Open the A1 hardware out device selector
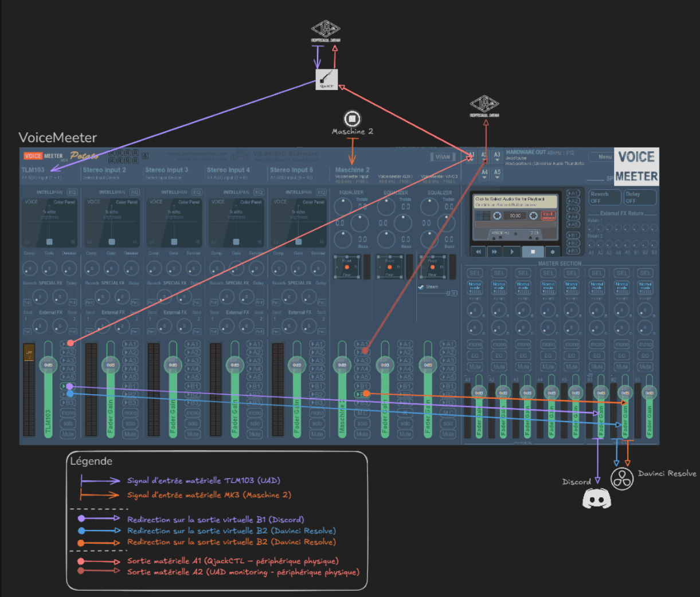 coord(471,158)
